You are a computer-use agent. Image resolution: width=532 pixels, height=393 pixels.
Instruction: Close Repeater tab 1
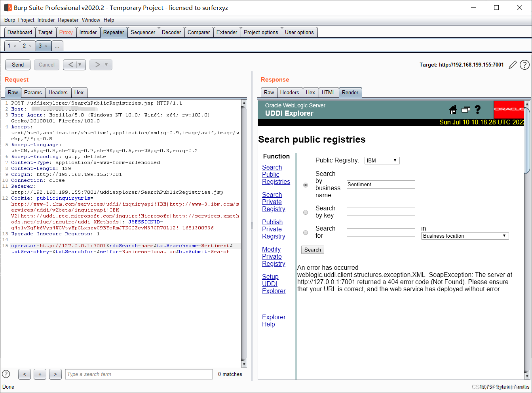pyautogui.click(x=15, y=46)
